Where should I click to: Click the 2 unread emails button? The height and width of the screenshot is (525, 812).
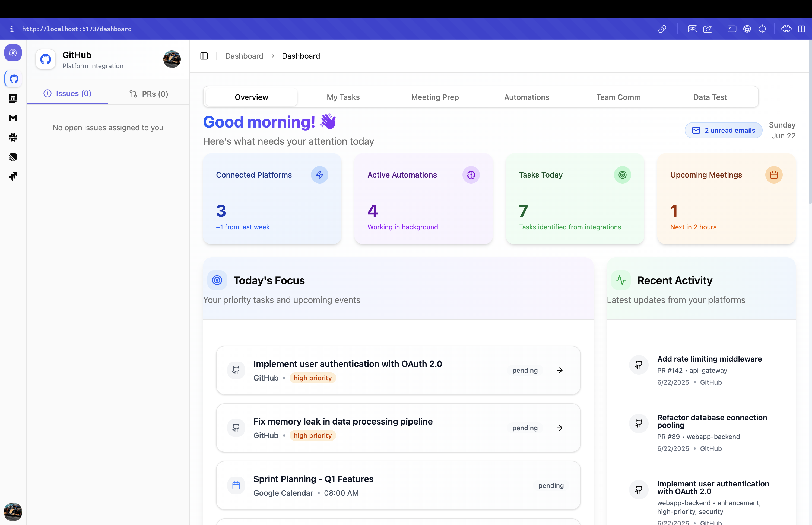pyautogui.click(x=724, y=131)
